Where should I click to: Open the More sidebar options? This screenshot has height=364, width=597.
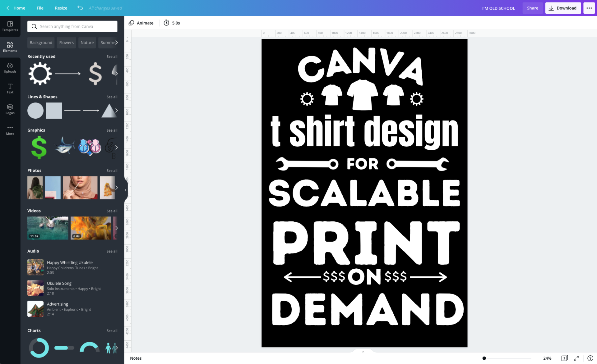tap(10, 130)
